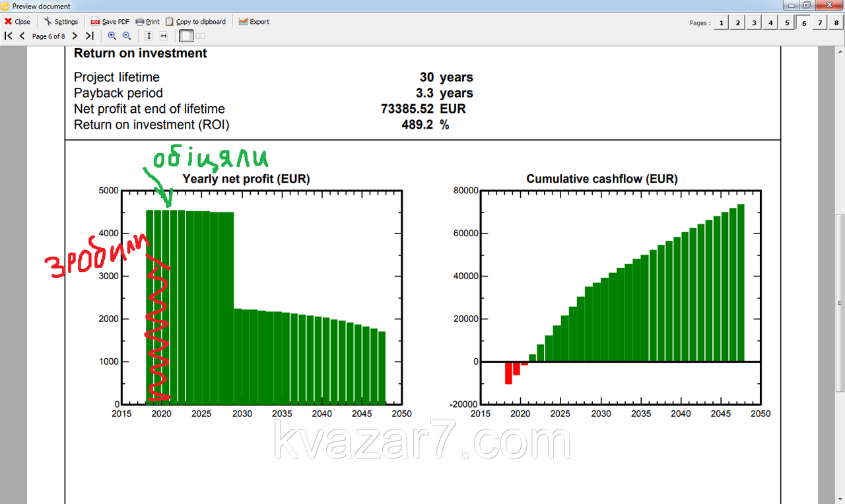Image resolution: width=845 pixels, height=504 pixels.
Task: Open page 3 via page button
Action: pos(755,23)
